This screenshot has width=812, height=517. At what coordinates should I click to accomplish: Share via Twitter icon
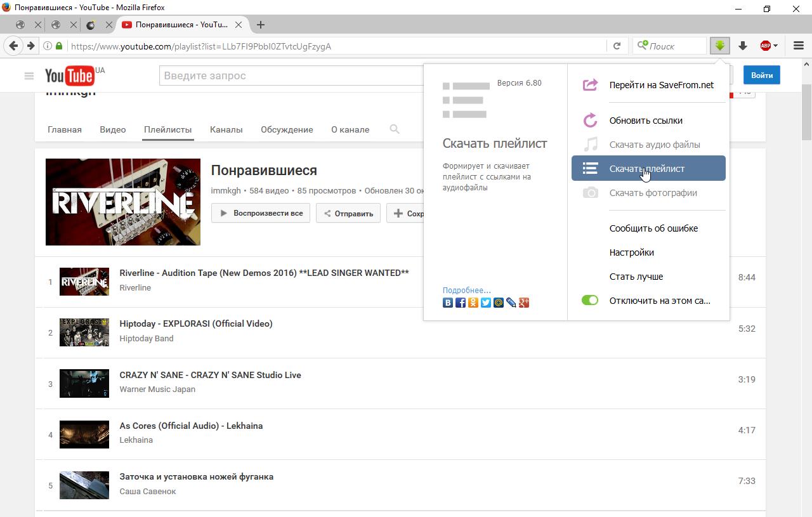(x=486, y=303)
